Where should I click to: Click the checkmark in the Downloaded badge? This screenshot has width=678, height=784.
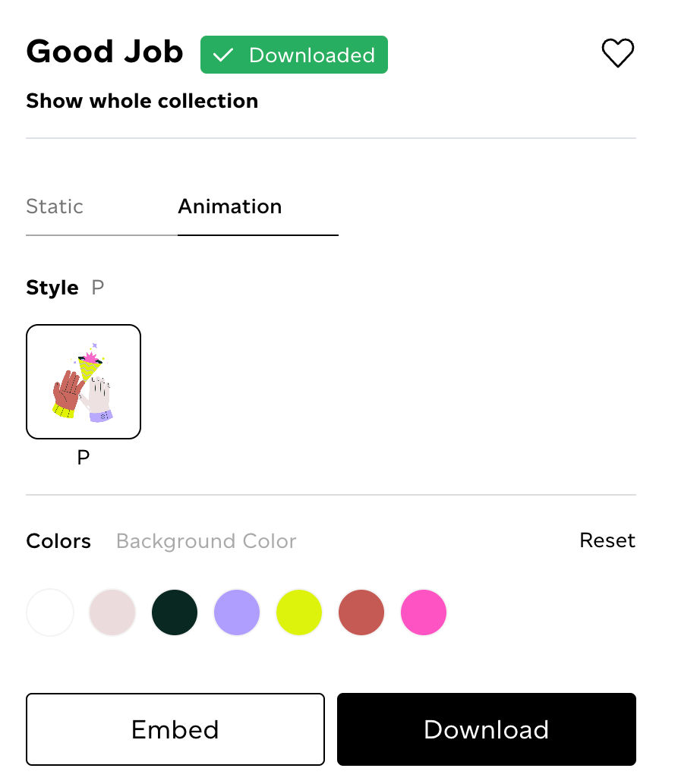(x=223, y=54)
